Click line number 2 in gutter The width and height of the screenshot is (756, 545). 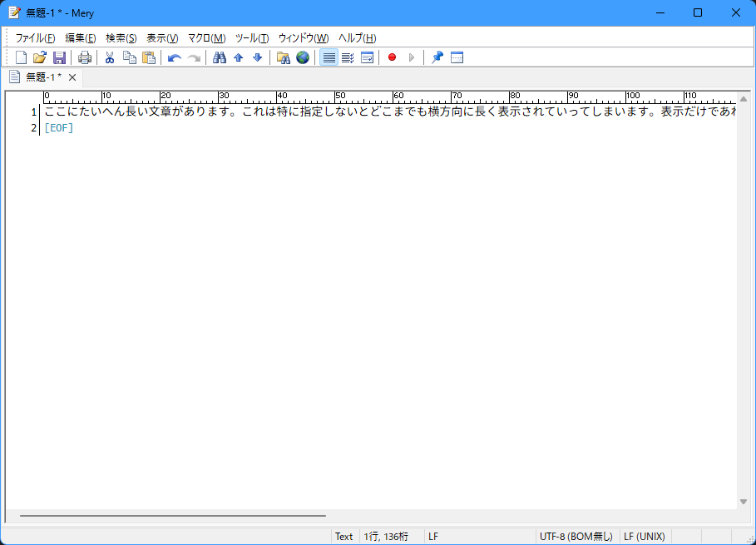[x=33, y=128]
